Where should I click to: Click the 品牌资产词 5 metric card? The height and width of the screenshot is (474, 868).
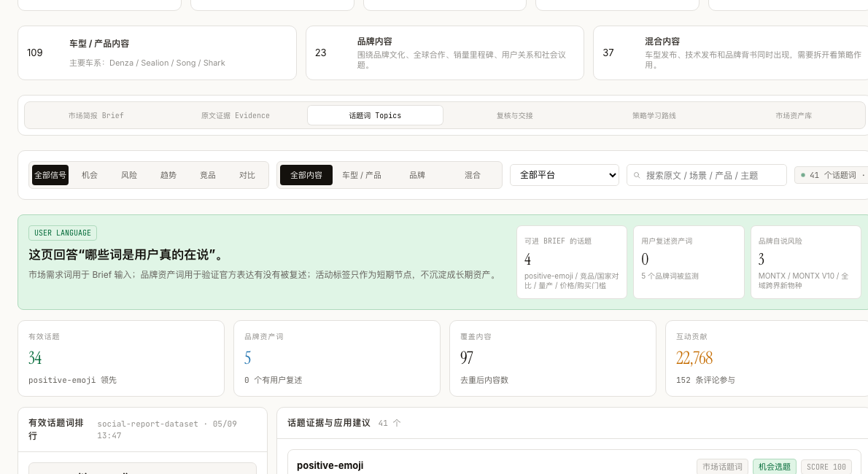(x=336, y=358)
